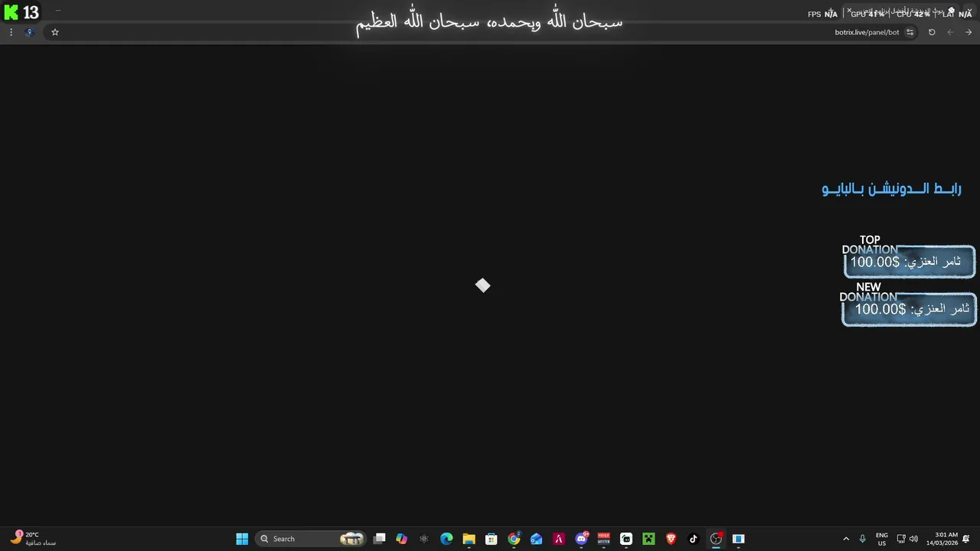Click the taskbar Search box

(310, 539)
